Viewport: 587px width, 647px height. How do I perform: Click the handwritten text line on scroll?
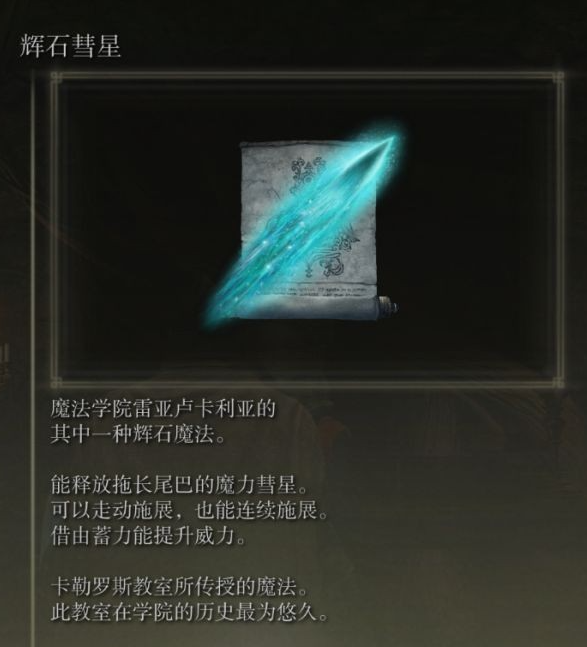[x=312, y=290]
